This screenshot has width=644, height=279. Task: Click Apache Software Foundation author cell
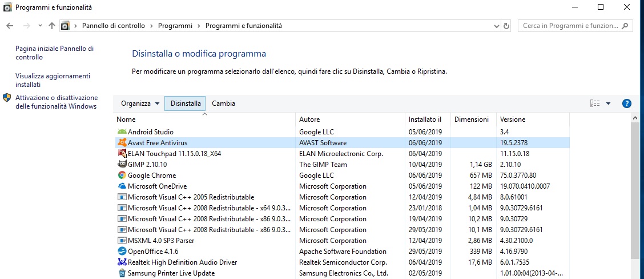343,252
